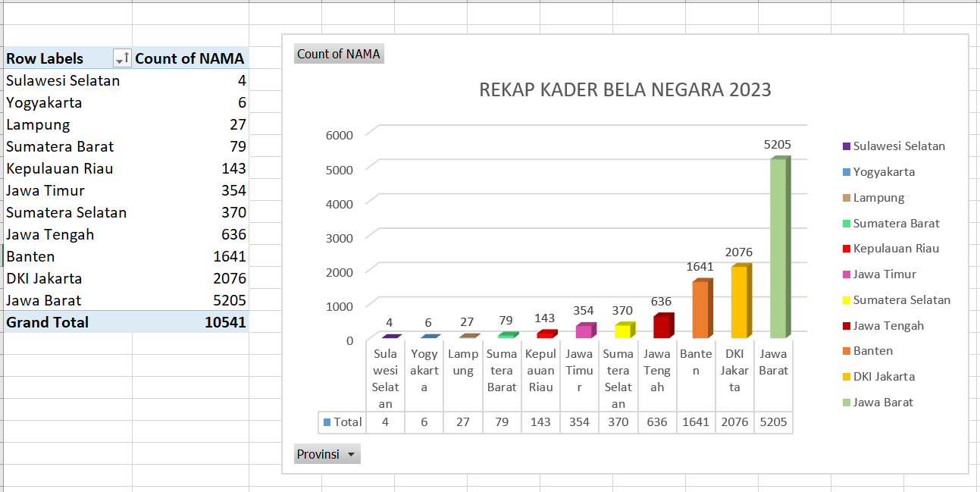The width and height of the screenshot is (980, 492).
Task: Click the Count of NAMA field button
Action: (x=339, y=54)
